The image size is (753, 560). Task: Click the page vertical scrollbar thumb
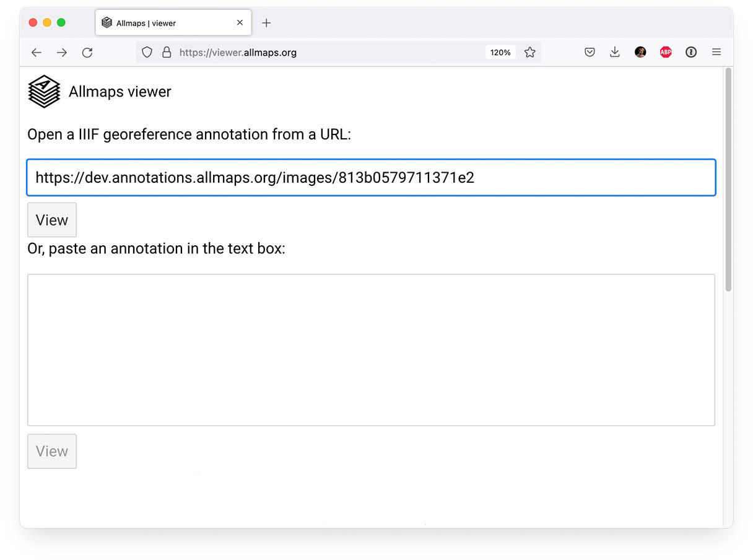pyautogui.click(x=728, y=180)
